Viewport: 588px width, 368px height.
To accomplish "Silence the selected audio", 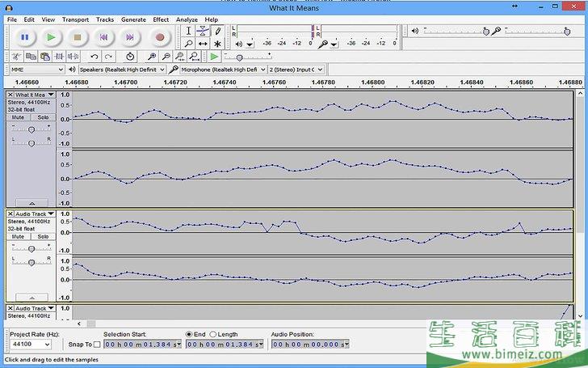I will pos(73,57).
